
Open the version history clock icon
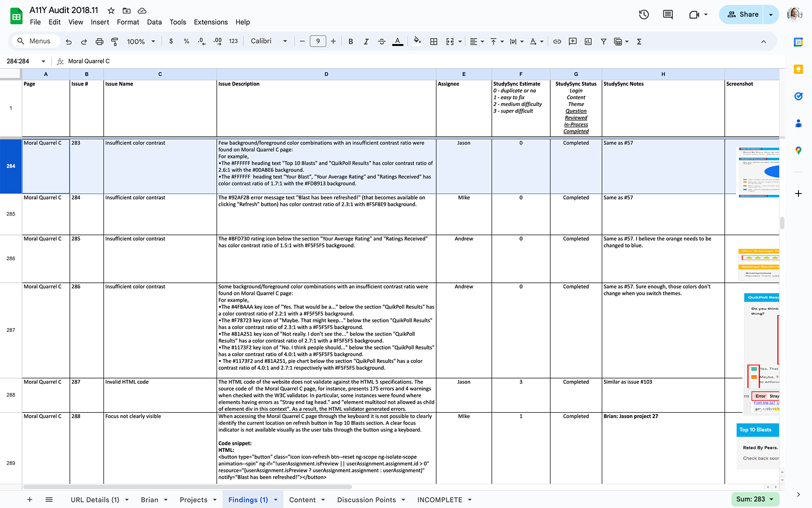pos(644,15)
